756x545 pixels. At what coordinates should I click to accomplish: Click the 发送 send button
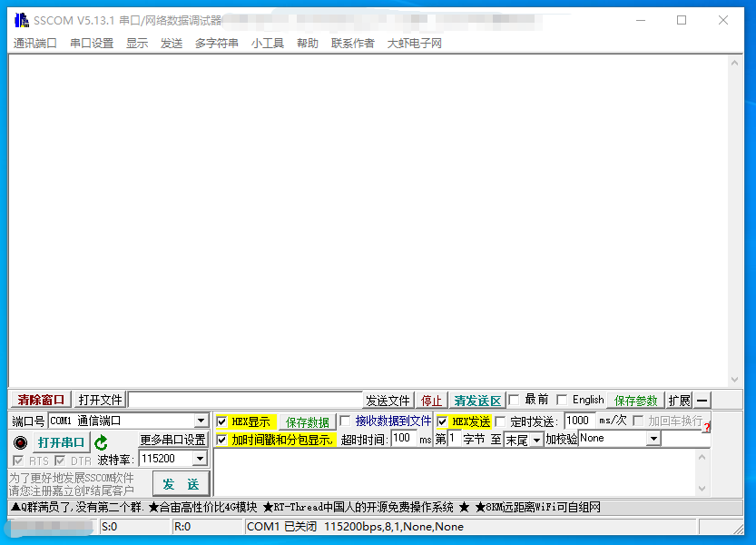tap(181, 484)
